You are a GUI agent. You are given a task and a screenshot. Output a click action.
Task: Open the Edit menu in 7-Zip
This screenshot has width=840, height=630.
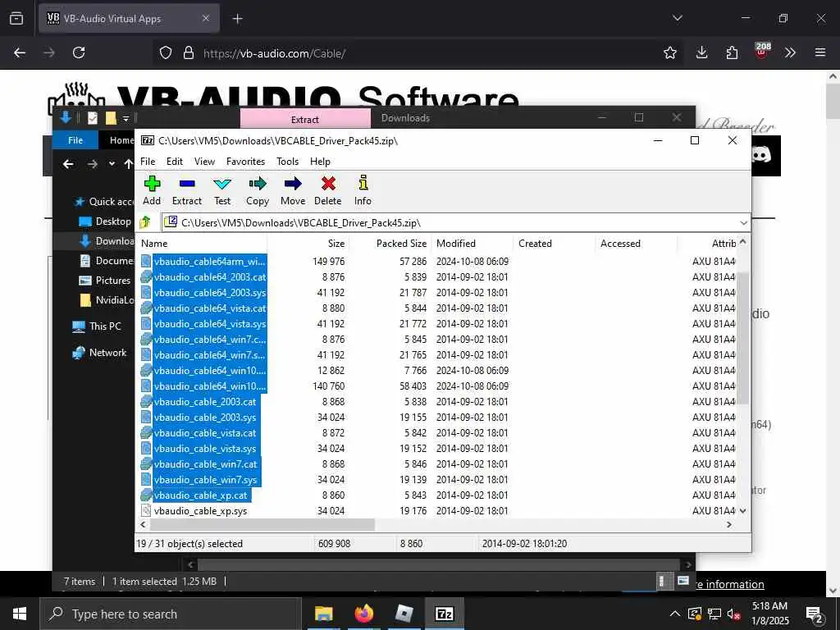click(175, 162)
